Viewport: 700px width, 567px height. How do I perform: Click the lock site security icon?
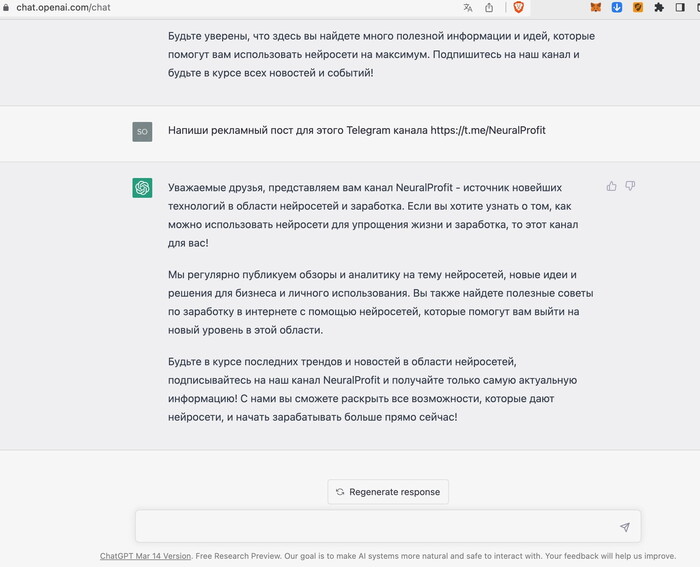pos(6,7)
